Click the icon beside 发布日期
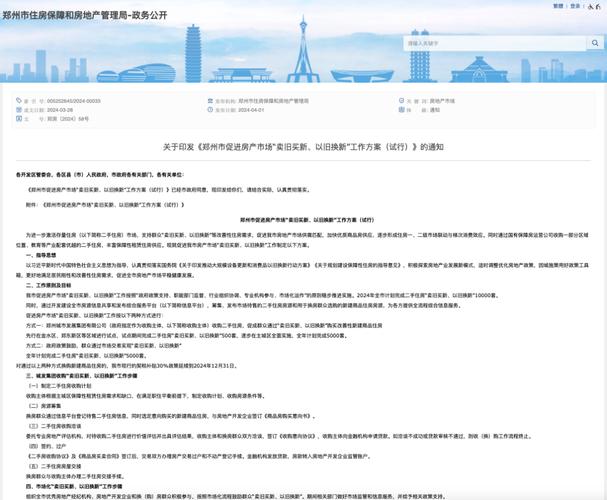The width and height of the screenshot is (607, 500). pyautogui.click(x=208, y=110)
